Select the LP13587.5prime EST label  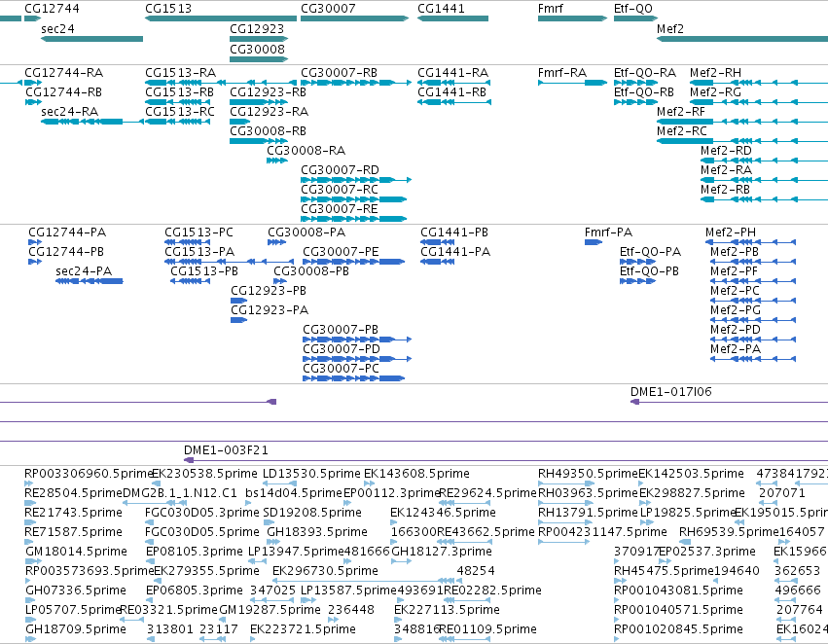coord(348,590)
